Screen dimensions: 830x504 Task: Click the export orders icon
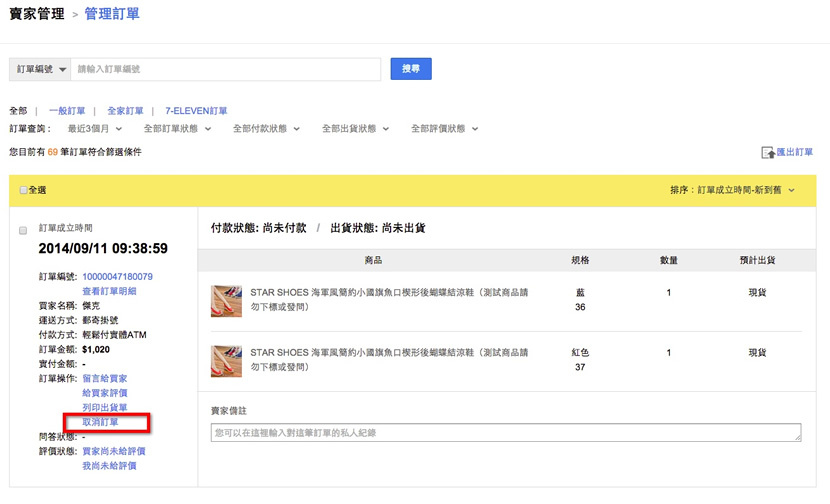pyautogui.click(x=767, y=153)
